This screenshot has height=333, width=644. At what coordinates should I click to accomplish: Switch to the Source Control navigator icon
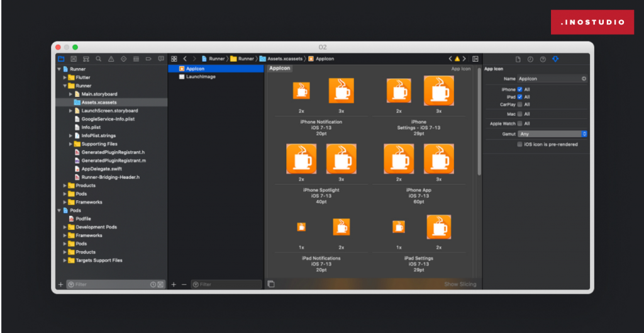point(74,59)
